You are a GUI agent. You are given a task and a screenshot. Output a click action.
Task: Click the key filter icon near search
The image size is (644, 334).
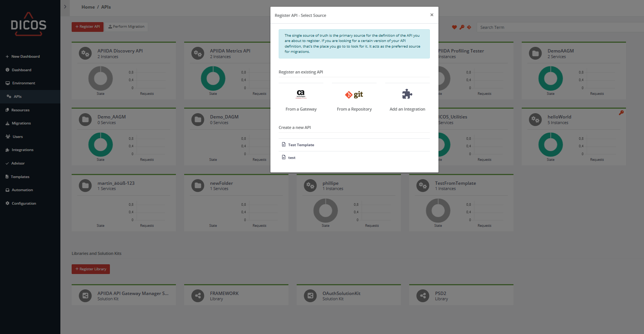[x=462, y=27]
